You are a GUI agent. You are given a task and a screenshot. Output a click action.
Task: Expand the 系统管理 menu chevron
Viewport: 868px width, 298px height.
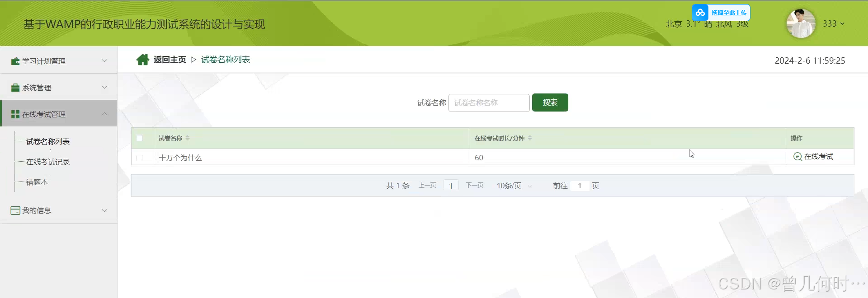[104, 87]
